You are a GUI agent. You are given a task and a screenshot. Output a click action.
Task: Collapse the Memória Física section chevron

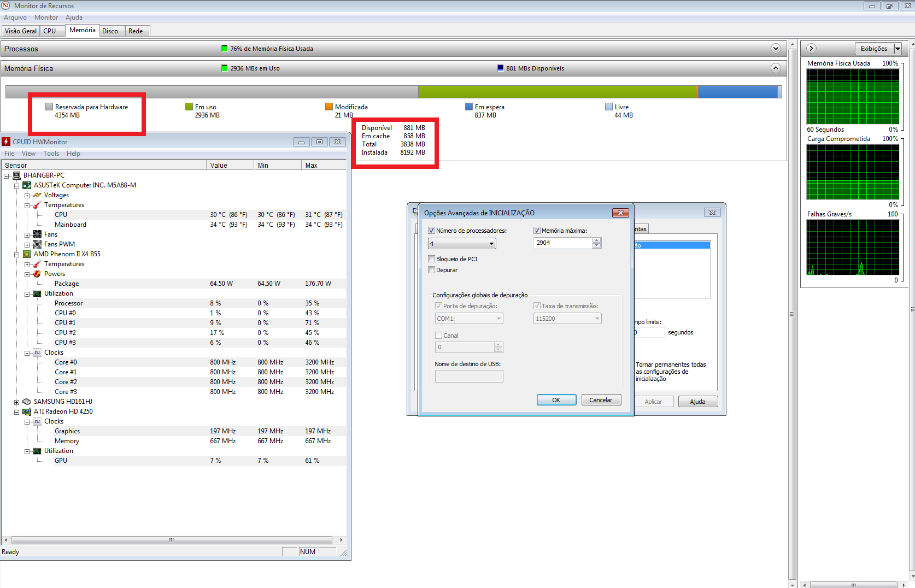(776, 68)
